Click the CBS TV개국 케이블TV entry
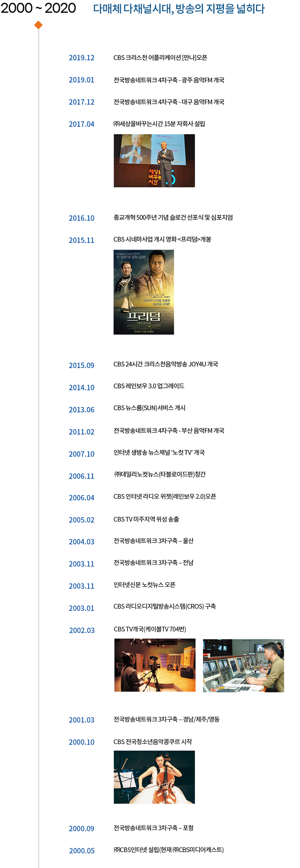The height and width of the screenshot is (868, 300). (150, 629)
